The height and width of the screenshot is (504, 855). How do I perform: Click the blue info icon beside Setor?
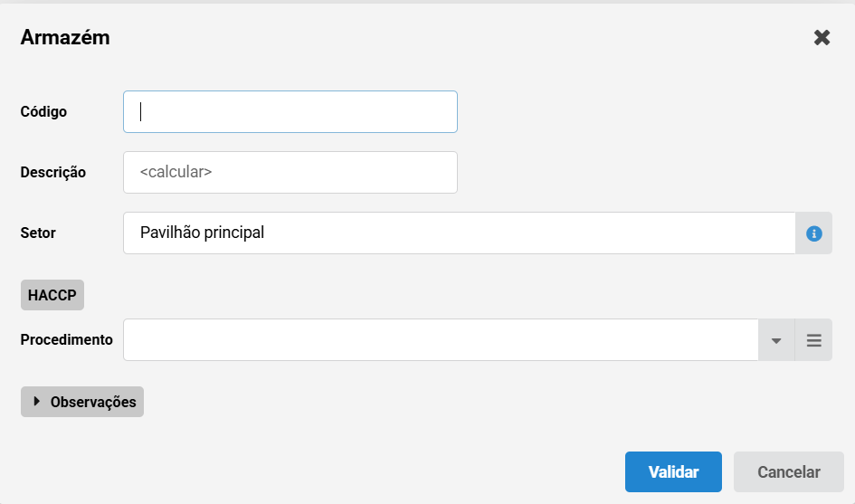pos(813,233)
